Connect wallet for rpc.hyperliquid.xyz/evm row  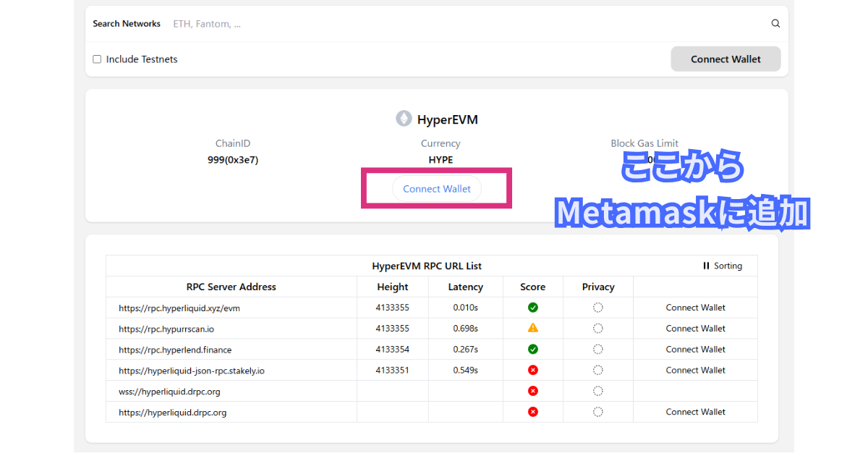point(696,308)
